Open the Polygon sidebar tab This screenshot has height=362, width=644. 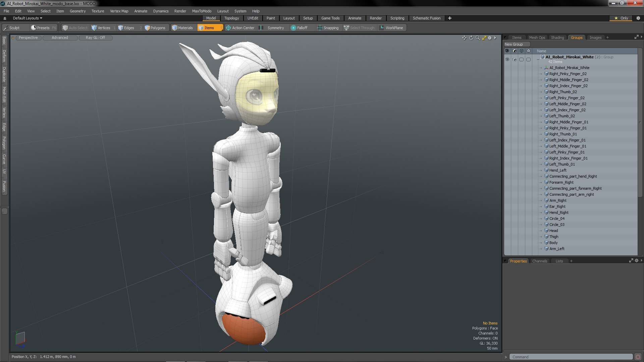(x=4, y=143)
